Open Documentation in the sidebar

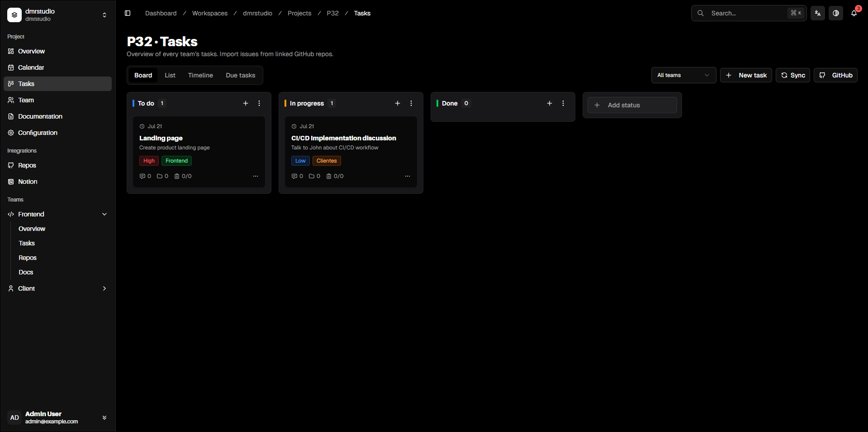click(58, 116)
